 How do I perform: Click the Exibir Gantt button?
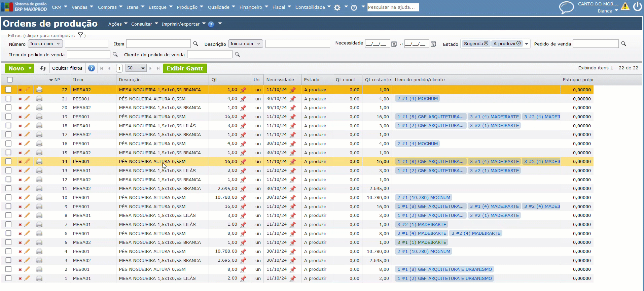[185, 68]
